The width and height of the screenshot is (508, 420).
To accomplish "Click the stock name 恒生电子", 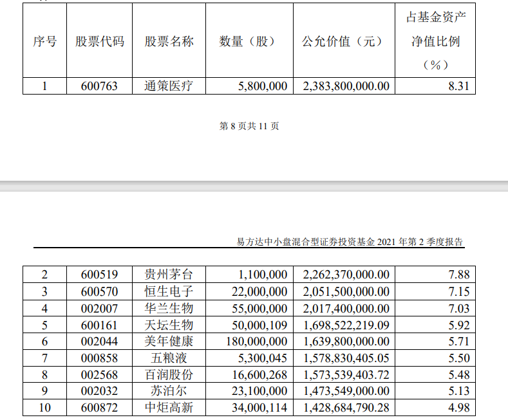I will 169,291.
